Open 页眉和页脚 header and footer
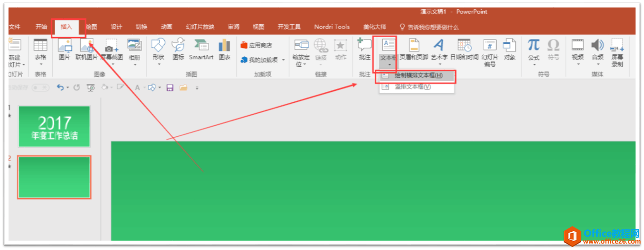Image resolution: width=644 pixels, height=250 pixels. tap(414, 49)
